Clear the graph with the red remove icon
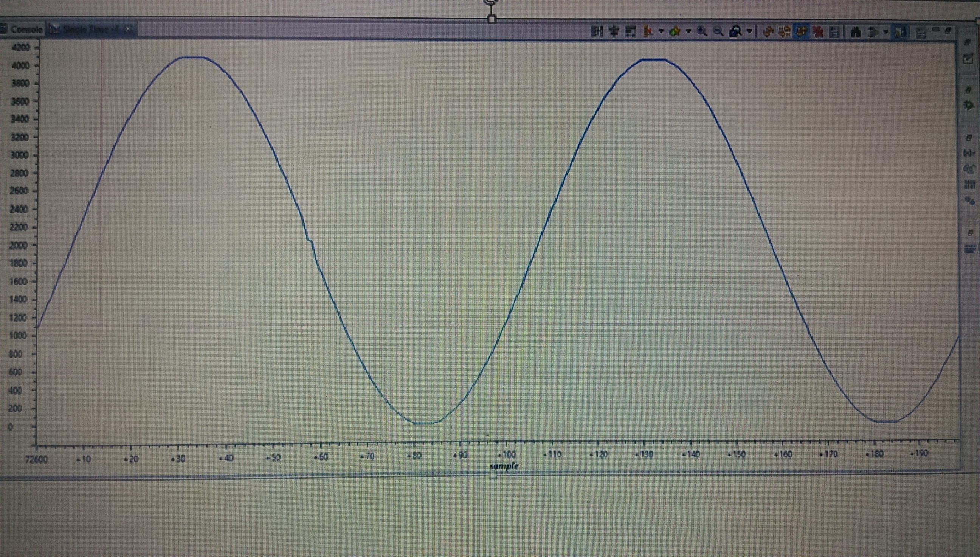Image resolution: width=980 pixels, height=557 pixels. [817, 33]
